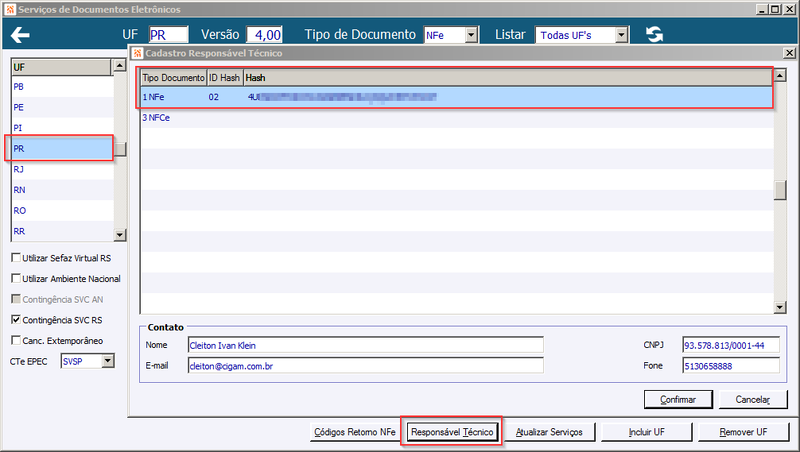Uncheck Contingência SVC RS checkbox
Screen dimensions: 800x452
[x=16, y=319]
